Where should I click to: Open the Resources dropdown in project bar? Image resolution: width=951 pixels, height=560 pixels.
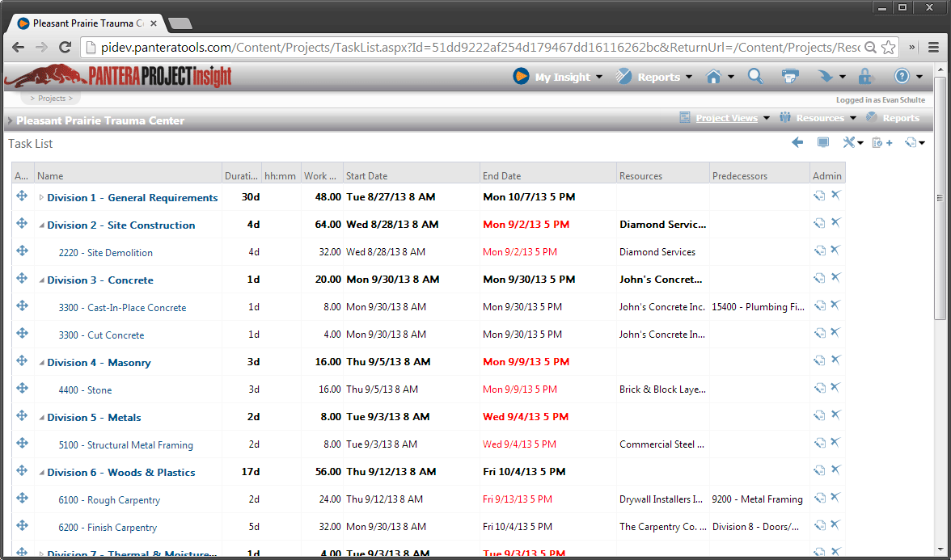point(818,118)
